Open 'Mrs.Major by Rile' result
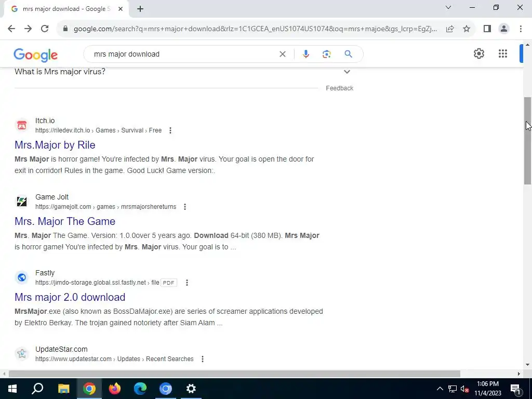This screenshot has width=532, height=399. [55, 145]
